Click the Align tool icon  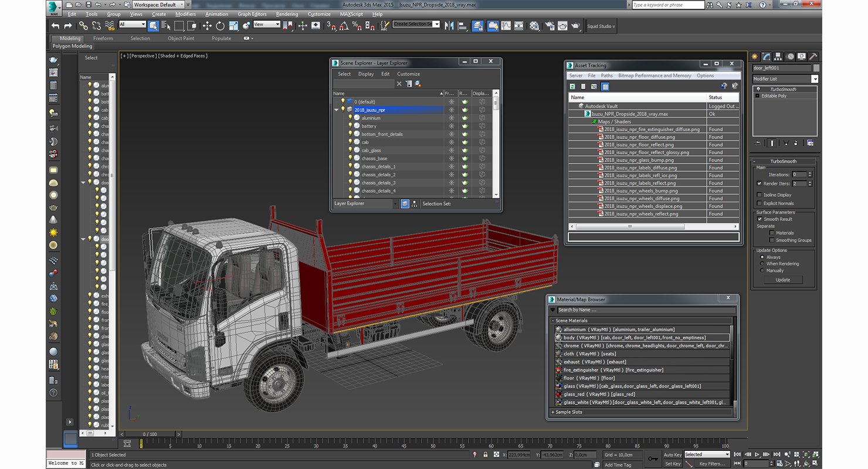coord(462,26)
